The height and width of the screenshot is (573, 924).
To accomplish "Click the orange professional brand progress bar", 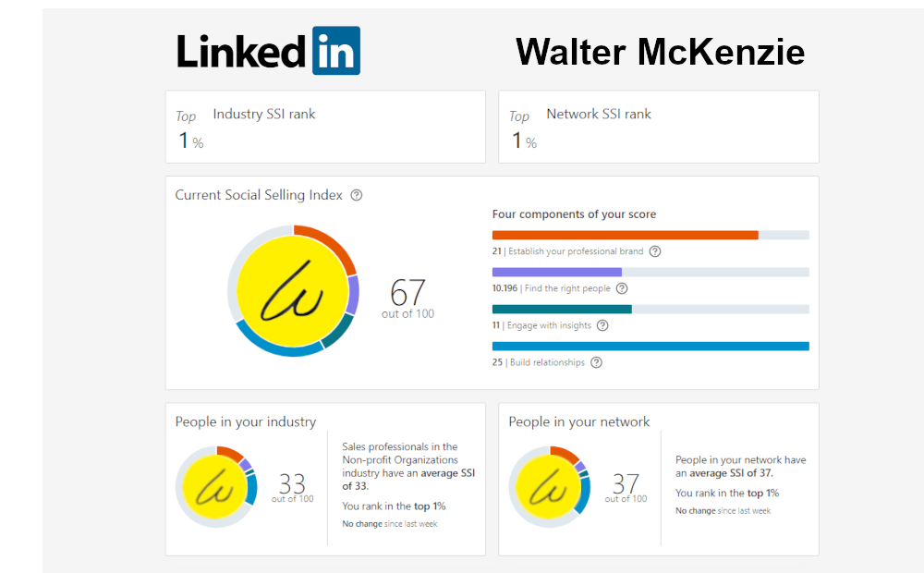I will click(626, 236).
